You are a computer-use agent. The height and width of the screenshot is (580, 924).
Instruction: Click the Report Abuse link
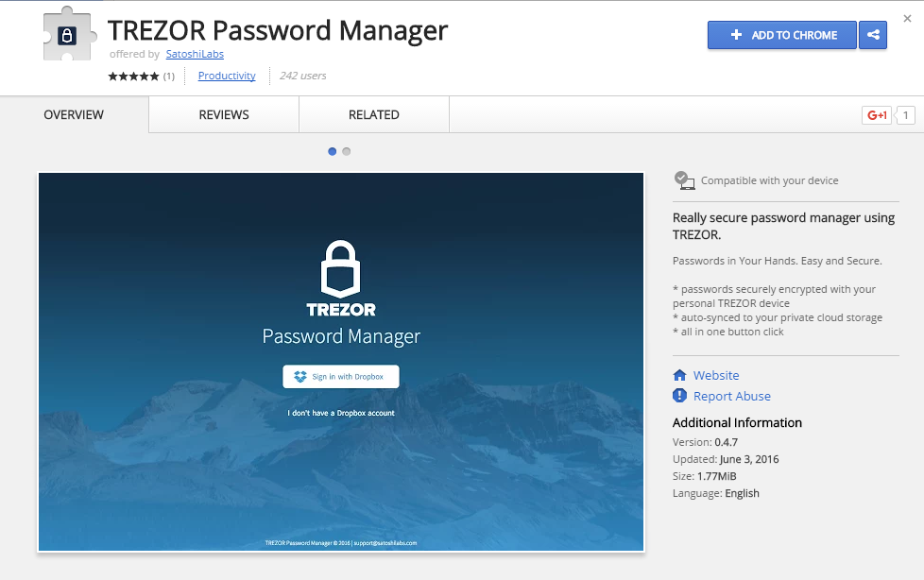point(731,396)
